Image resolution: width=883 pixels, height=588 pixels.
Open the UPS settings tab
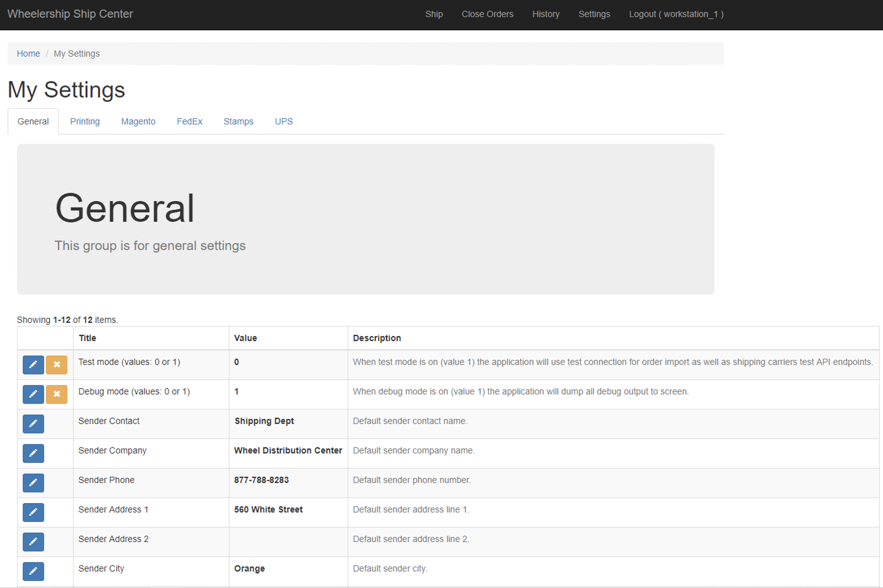coord(283,122)
